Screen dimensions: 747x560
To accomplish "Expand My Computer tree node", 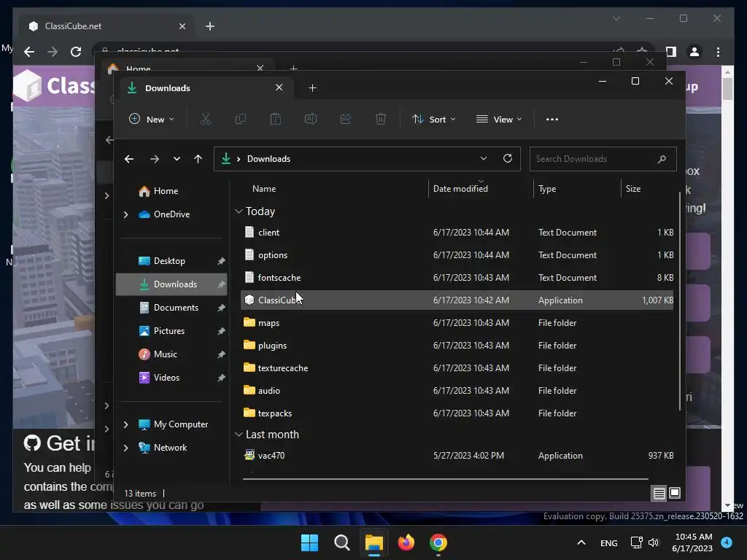I will coord(125,424).
